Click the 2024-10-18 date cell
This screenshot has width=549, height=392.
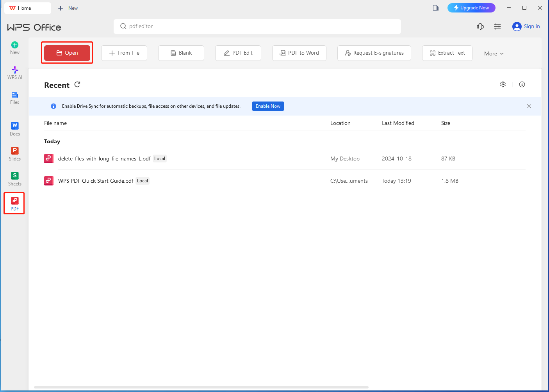(397, 159)
